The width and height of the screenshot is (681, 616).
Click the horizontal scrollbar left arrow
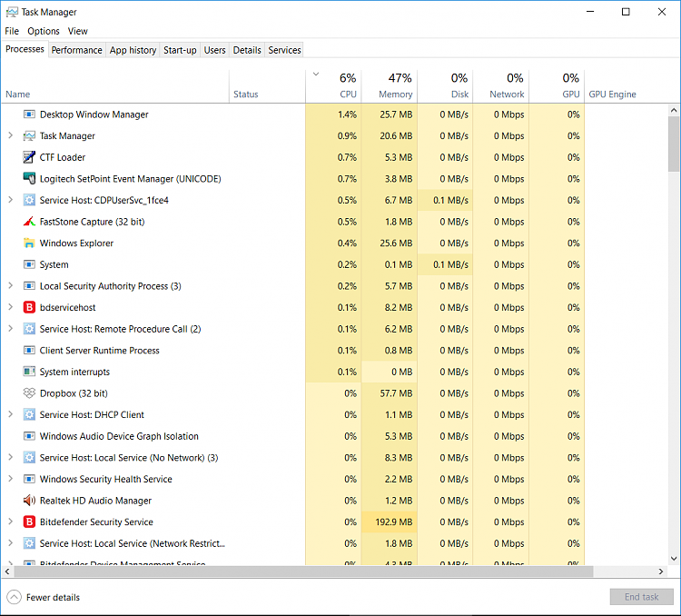tap(7, 571)
